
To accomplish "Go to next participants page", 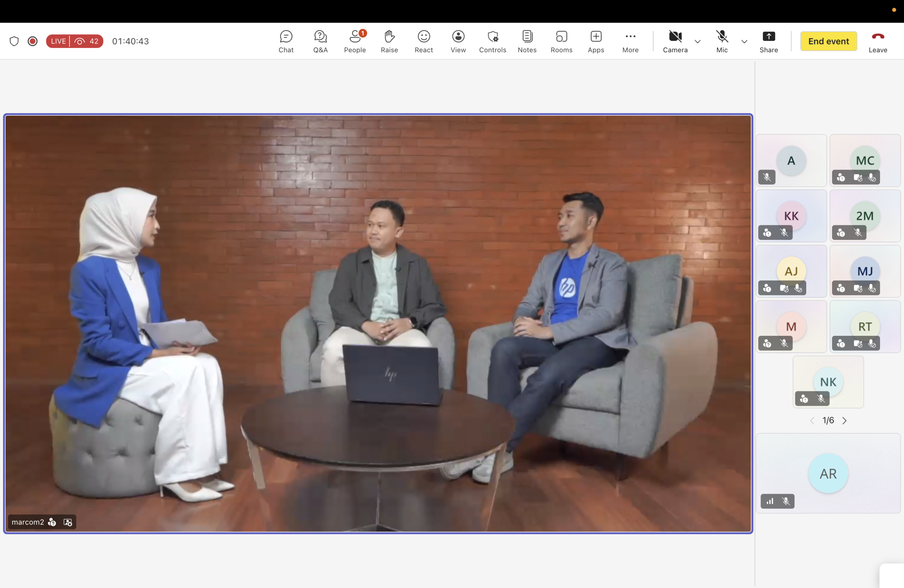I will (844, 421).
